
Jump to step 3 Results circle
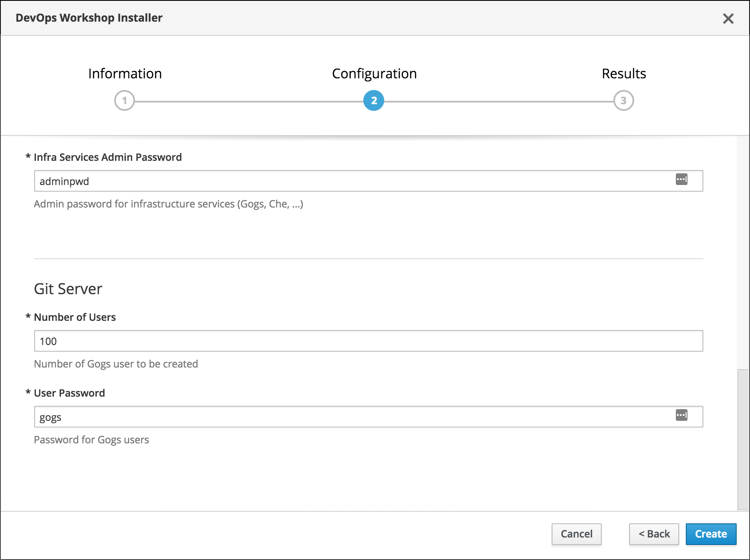tap(624, 100)
